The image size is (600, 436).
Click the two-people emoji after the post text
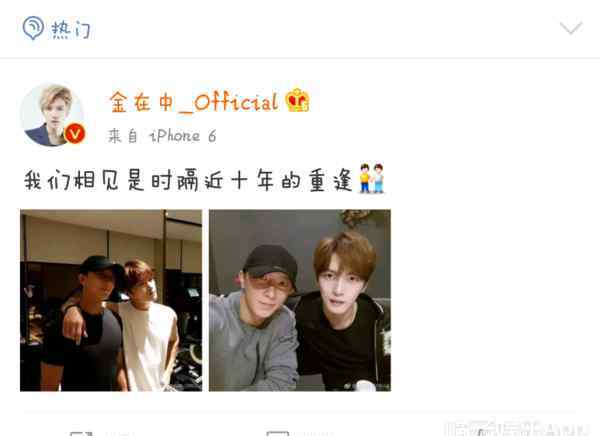pyautogui.click(x=372, y=178)
